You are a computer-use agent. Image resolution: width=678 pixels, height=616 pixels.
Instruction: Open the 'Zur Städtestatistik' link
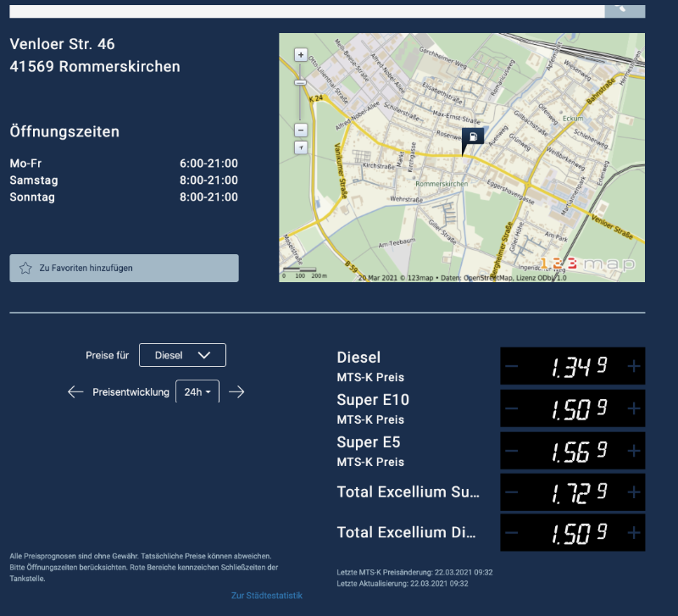coord(266,596)
